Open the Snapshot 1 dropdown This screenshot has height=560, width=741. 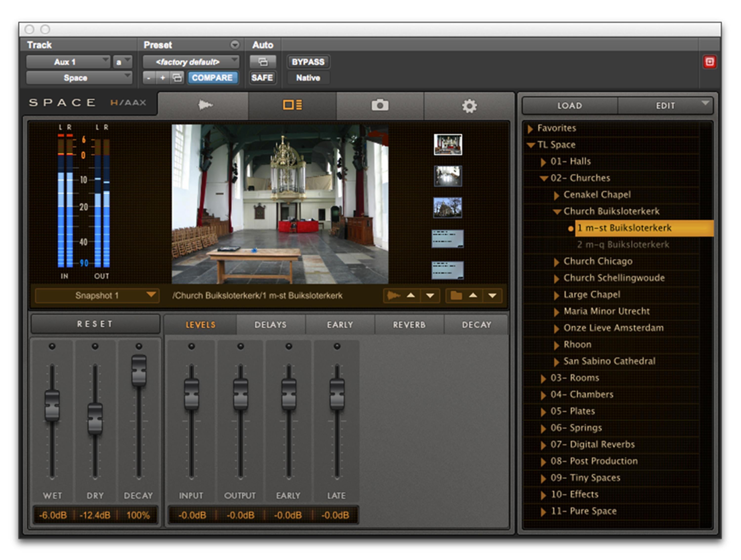coord(97,295)
